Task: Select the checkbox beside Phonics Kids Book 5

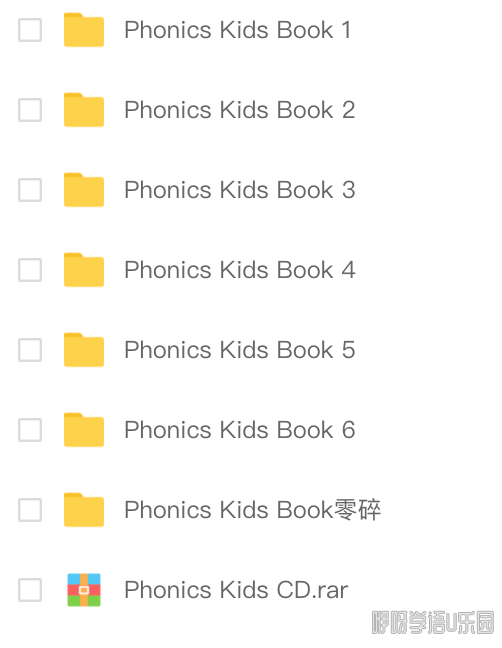Action: (x=30, y=350)
